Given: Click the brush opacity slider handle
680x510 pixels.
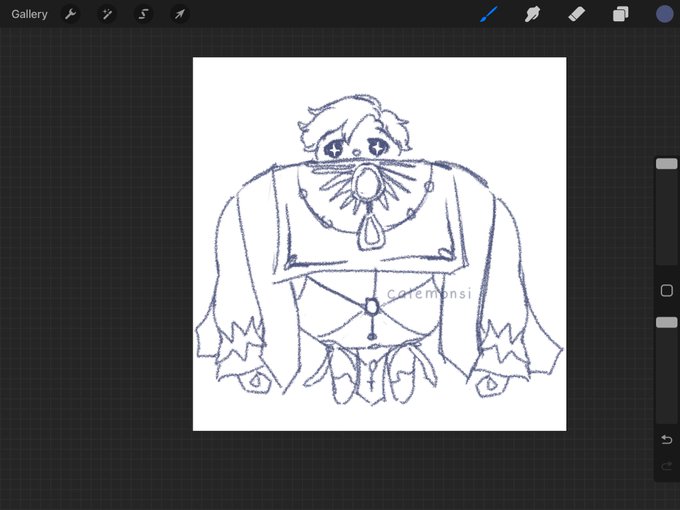Looking at the screenshot, I should pos(667,322).
